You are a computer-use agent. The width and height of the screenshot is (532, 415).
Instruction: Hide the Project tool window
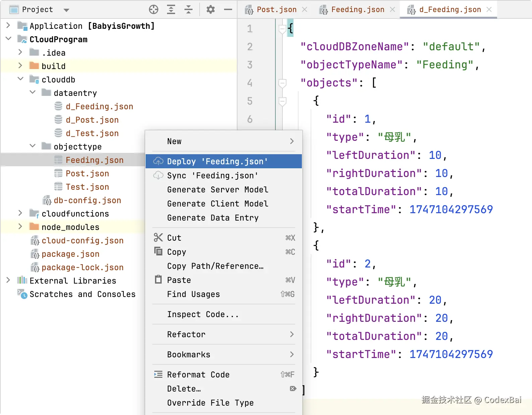228,9
